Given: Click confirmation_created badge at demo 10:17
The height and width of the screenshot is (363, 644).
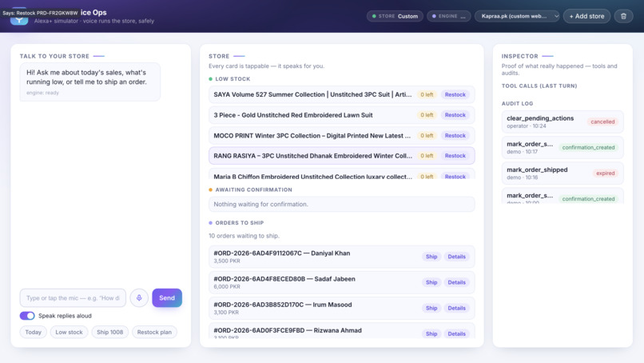Looking at the screenshot, I should pyautogui.click(x=588, y=147).
